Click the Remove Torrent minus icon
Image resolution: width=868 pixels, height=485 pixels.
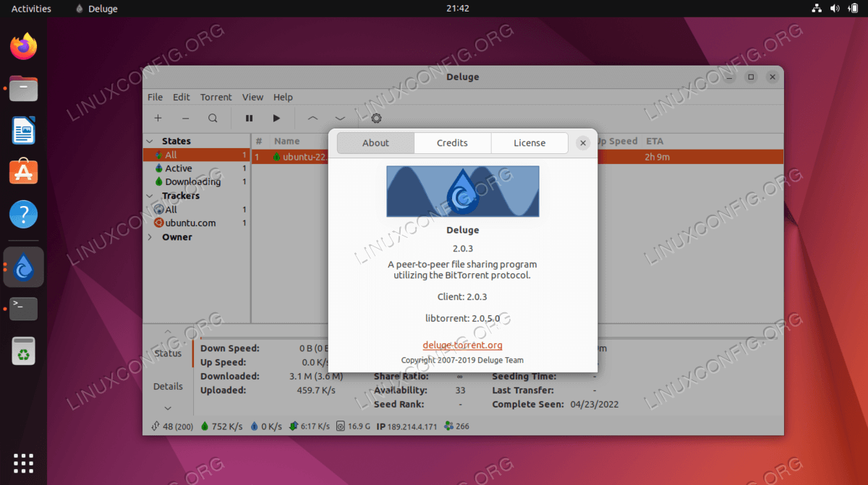coord(185,118)
